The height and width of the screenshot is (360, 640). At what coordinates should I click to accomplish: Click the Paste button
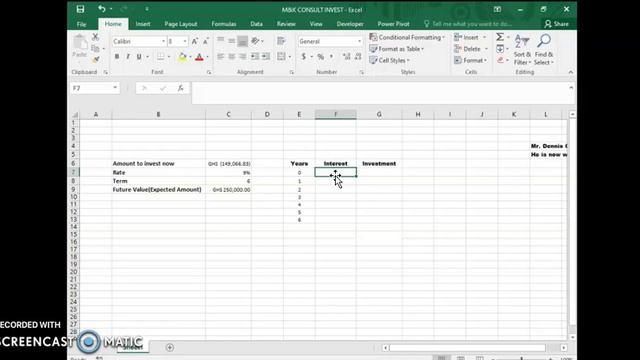80,47
